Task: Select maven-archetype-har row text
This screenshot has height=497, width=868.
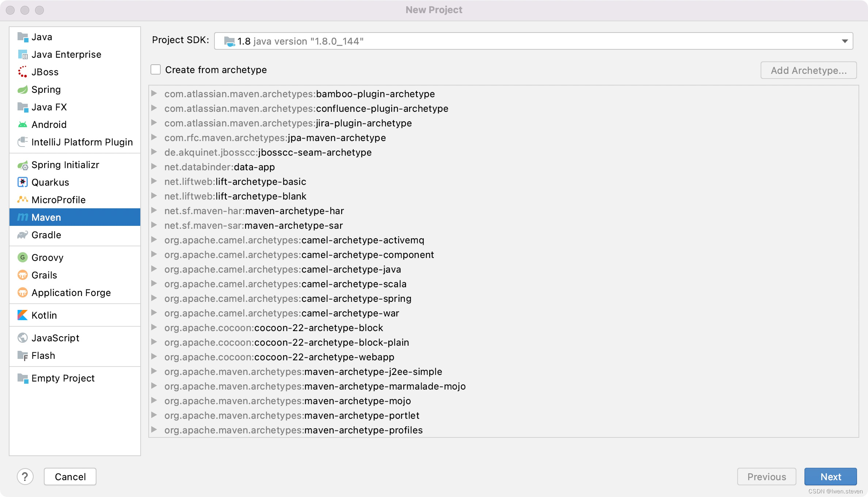Action: 254,211
